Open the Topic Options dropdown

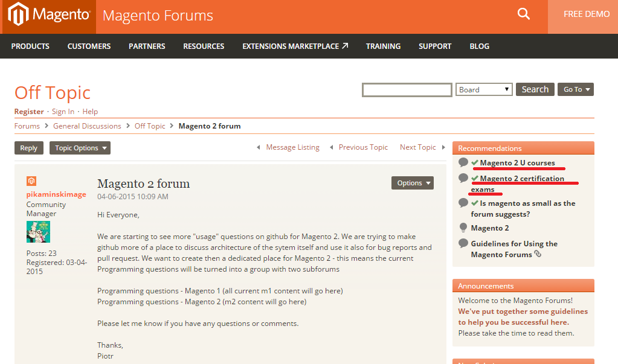80,148
